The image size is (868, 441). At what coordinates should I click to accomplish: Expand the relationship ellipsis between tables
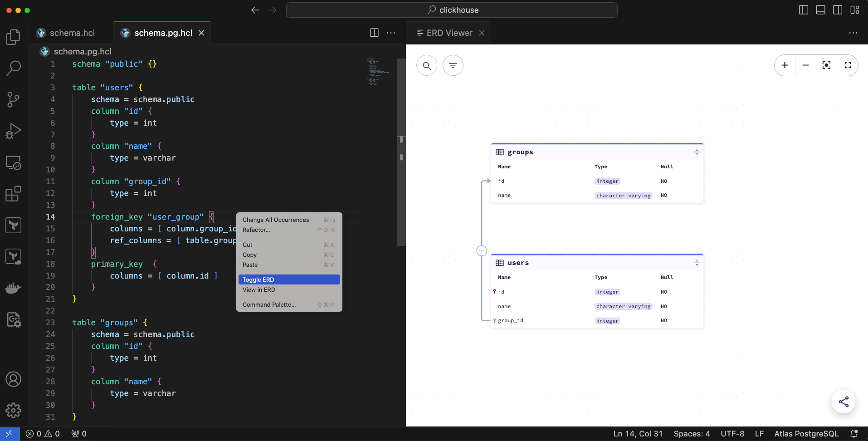click(x=482, y=250)
